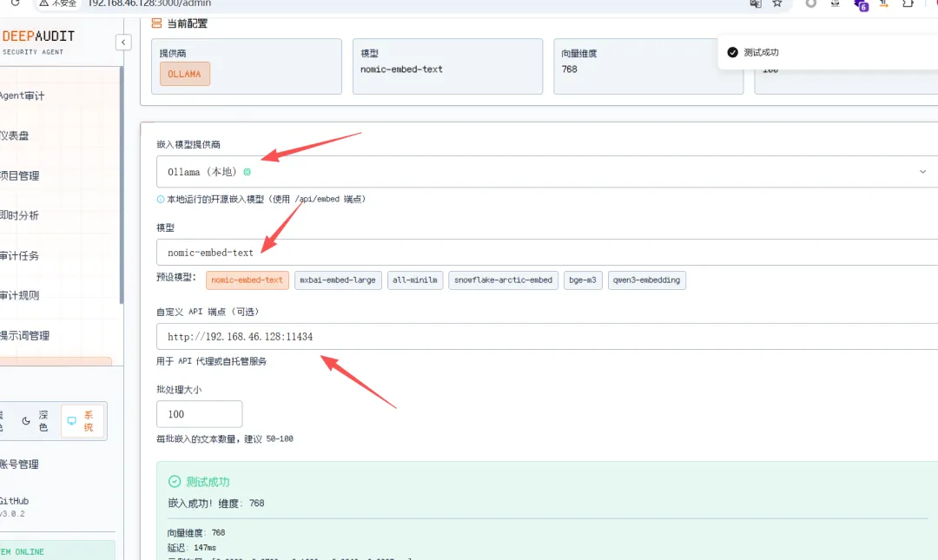Open the extension with badge number 6

pyautogui.click(x=861, y=5)
